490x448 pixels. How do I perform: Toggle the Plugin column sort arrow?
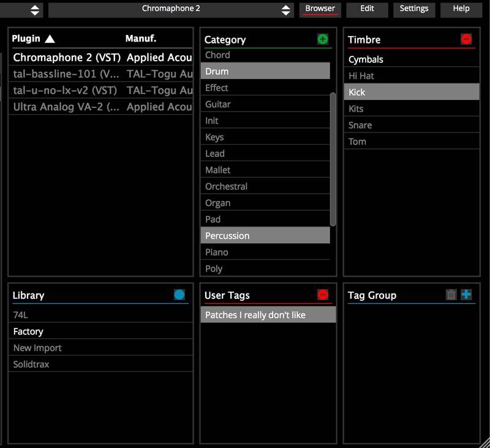pyautogui.click(x=50, y=39)
